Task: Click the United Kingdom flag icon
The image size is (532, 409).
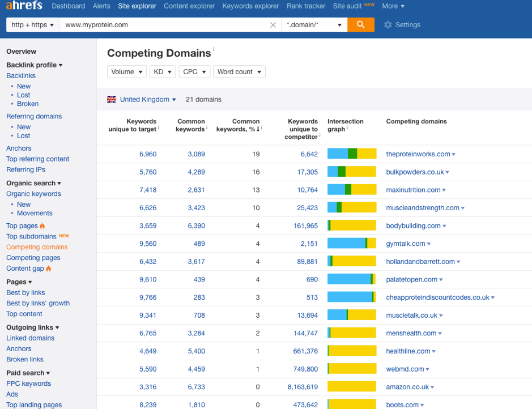Action: [111, 99]
